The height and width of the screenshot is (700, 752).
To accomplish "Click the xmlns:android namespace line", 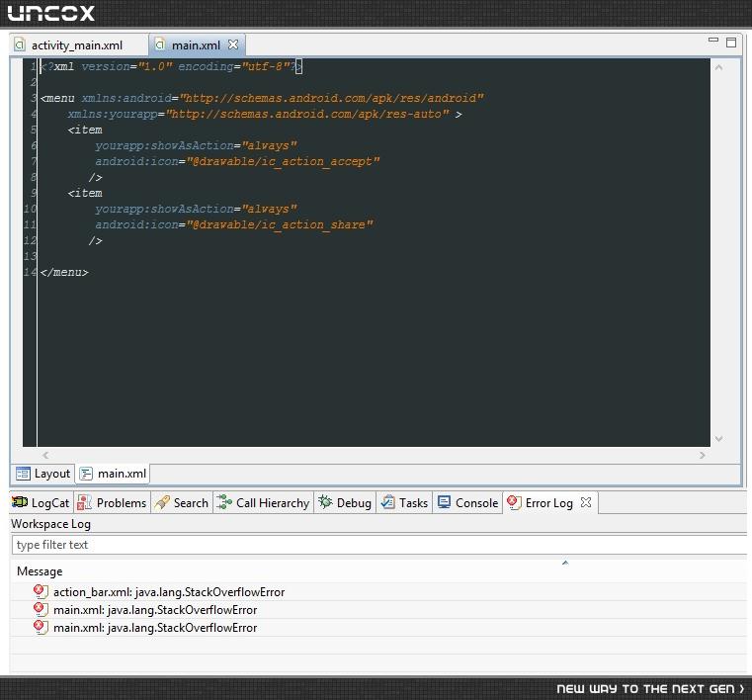I will [x=262, y=98].
